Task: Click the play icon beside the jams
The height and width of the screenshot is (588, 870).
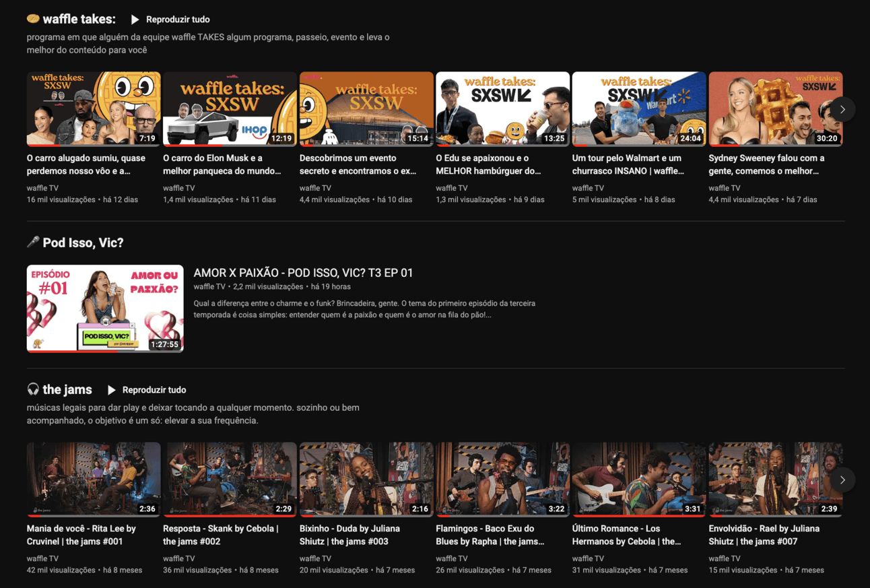Action: 112,390
